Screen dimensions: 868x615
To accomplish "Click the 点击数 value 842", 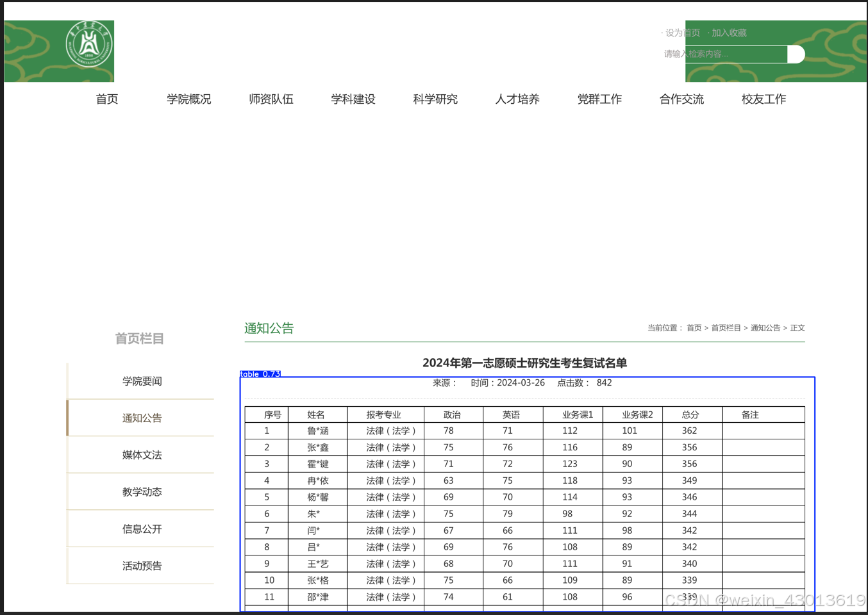I will 604,383.
